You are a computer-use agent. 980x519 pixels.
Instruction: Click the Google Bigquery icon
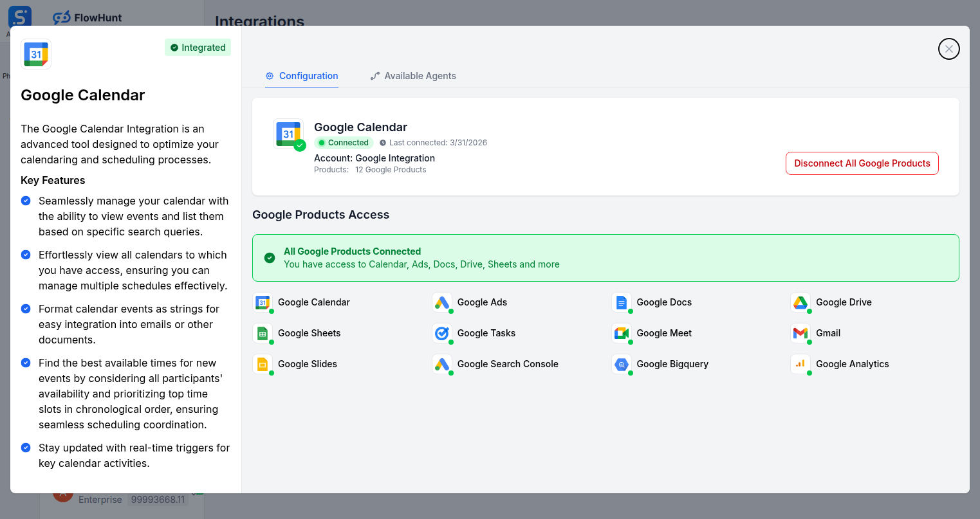coord(622,364)
